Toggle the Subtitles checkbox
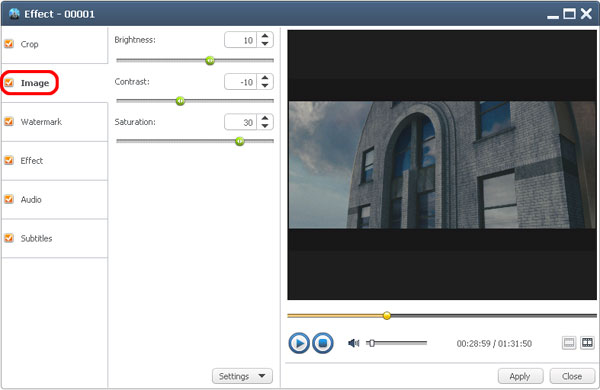 click(9, 238)
